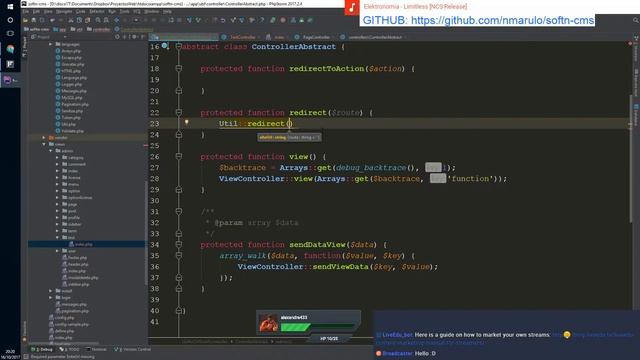Click the status bar corner icon at bottom left

point(26,357)
